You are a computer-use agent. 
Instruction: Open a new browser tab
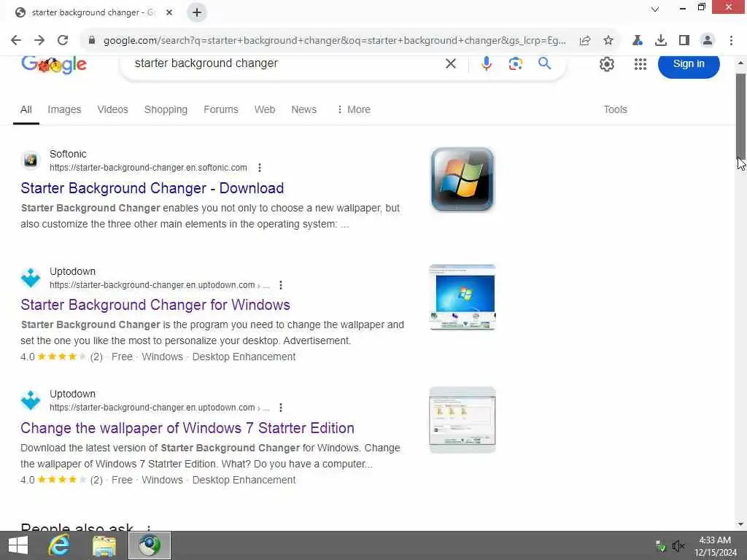pyautogui.click(x=197, y=12)
